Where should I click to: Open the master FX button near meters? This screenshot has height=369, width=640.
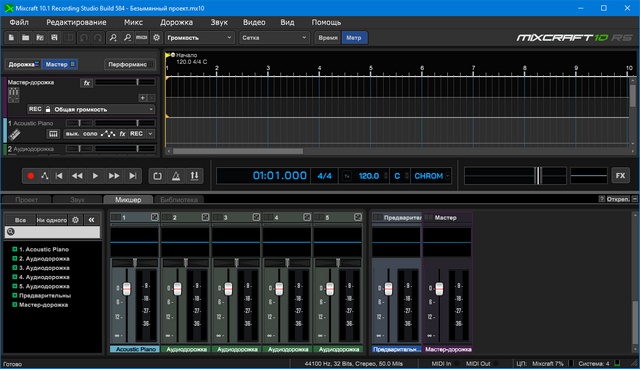click(x=620, y=176)
